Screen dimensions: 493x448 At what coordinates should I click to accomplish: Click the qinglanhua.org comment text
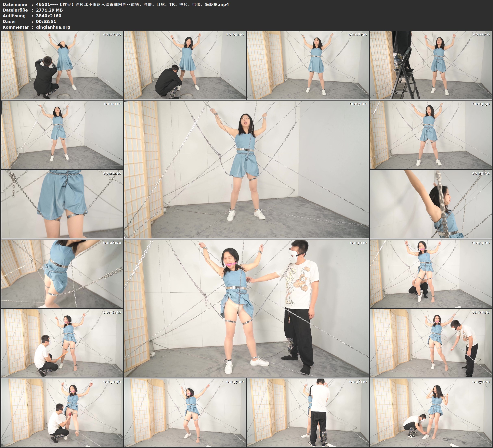click(53, 27)
